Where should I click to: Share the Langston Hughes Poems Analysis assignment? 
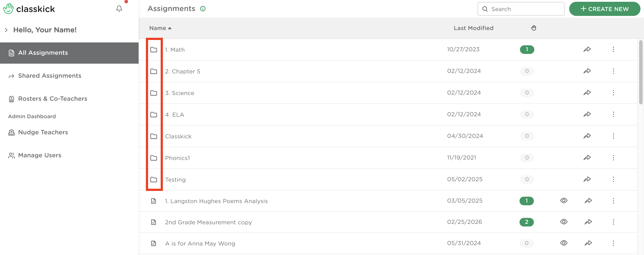click(x=588, y=201)
